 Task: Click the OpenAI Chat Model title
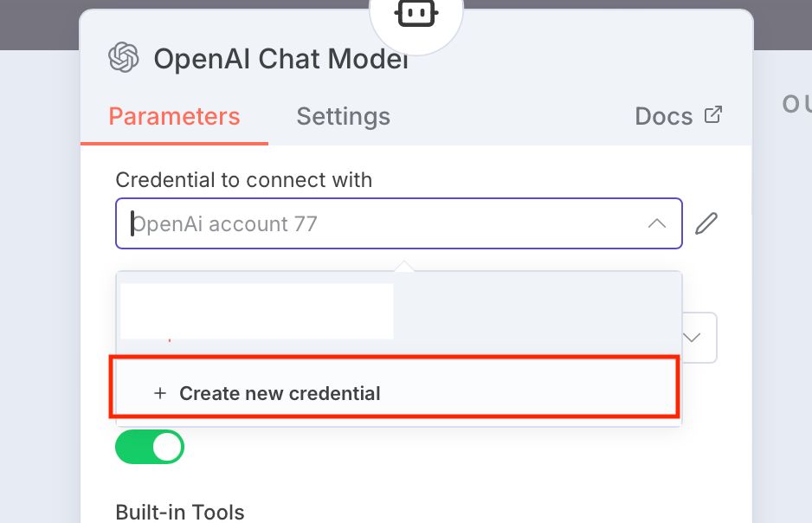280,59
